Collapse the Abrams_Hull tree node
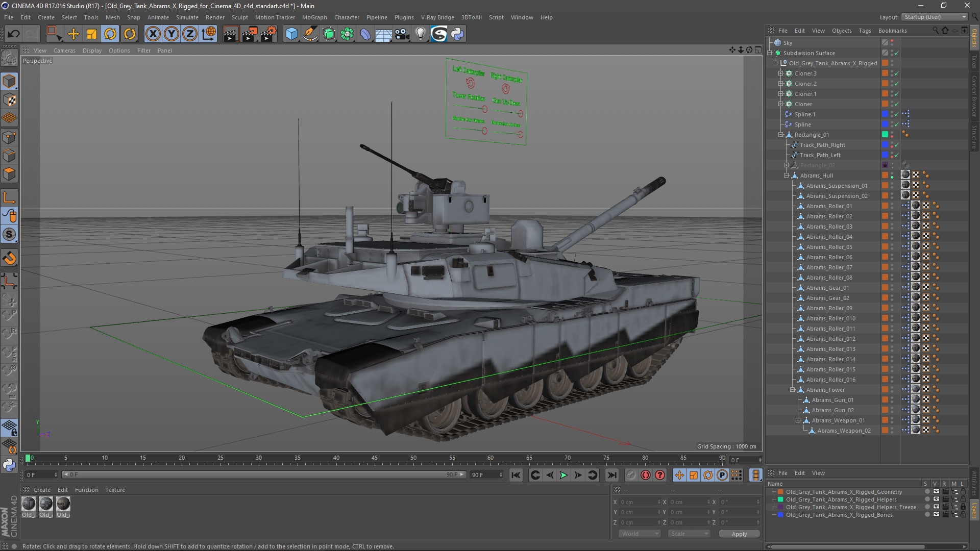980x551 pixels. (787, 176)
